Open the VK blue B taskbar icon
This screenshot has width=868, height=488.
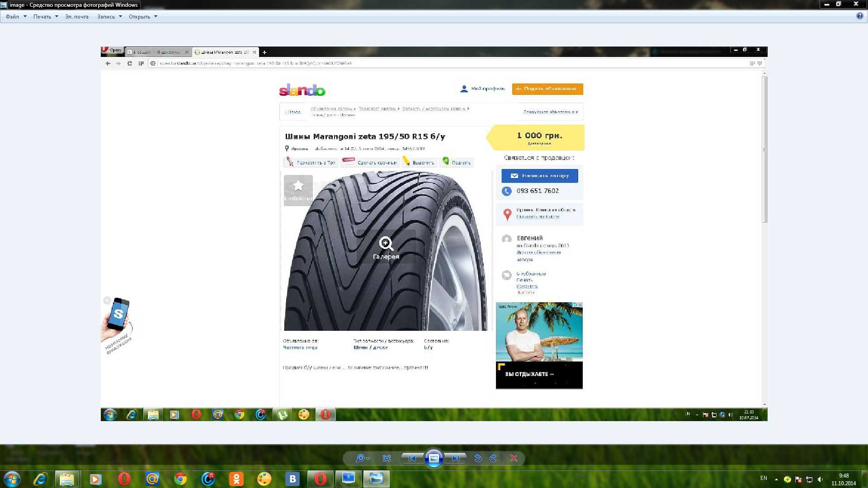(292, 479)
